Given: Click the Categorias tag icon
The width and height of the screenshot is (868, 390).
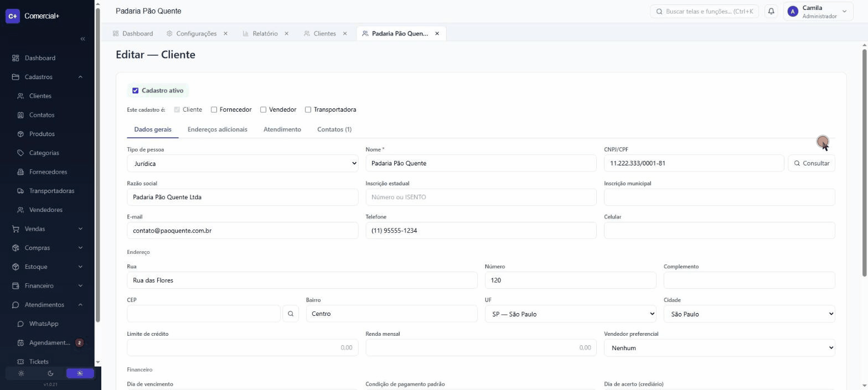Looking at the screenshot, I should pyautogui.click(x=20, y=153).
